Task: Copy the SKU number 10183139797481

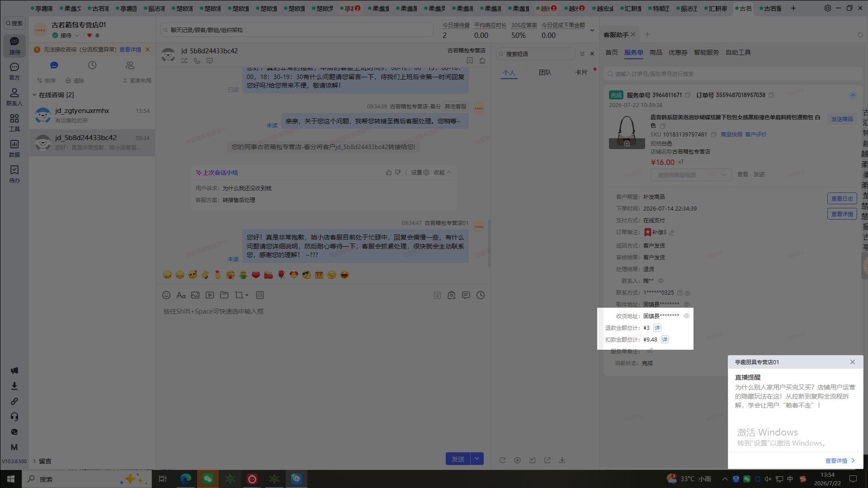Action: click(714, 135)
